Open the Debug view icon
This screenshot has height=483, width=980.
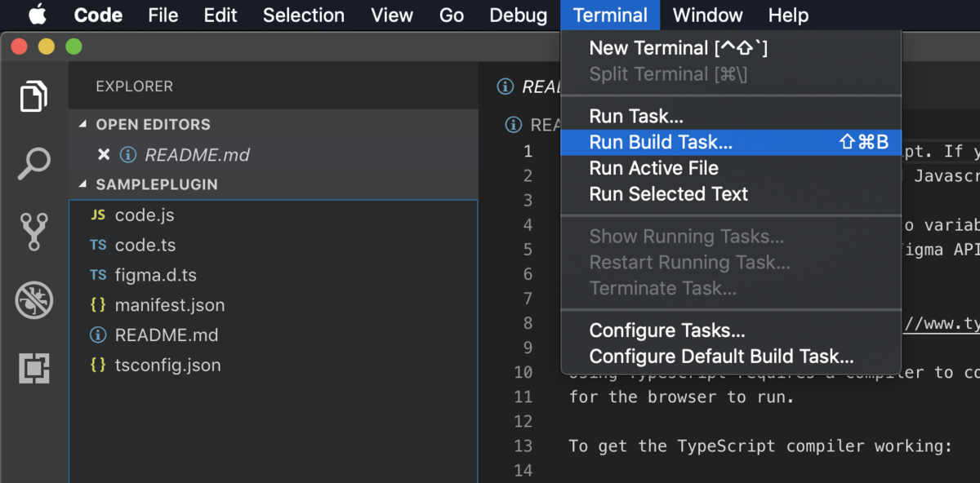click(x=34, y=300)
